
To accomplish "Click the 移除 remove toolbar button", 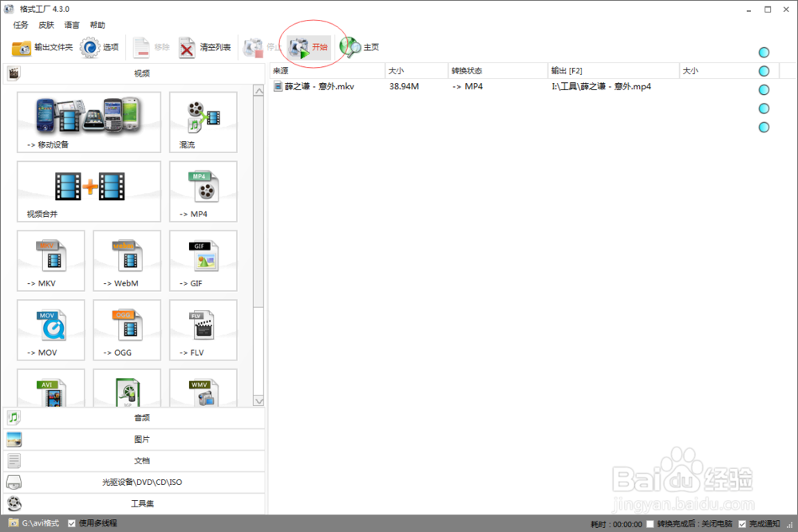I will tap(151, 47).
